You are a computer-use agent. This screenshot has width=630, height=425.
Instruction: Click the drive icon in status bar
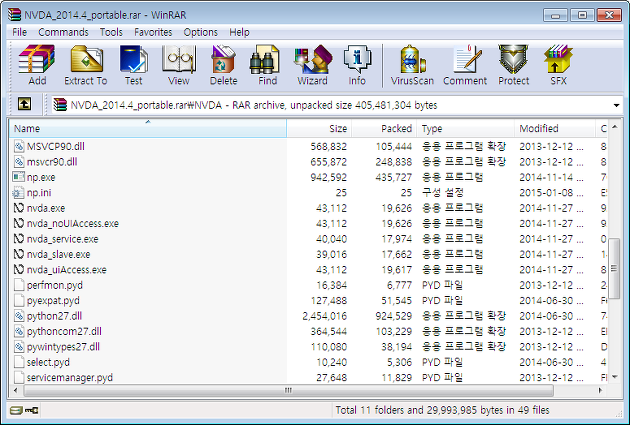click(x=16, y=410)
